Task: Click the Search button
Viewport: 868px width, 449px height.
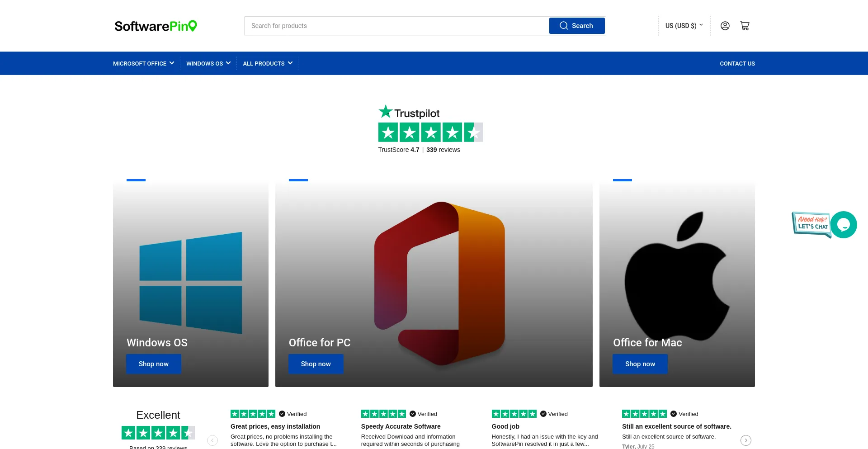Action: point(577,26)
